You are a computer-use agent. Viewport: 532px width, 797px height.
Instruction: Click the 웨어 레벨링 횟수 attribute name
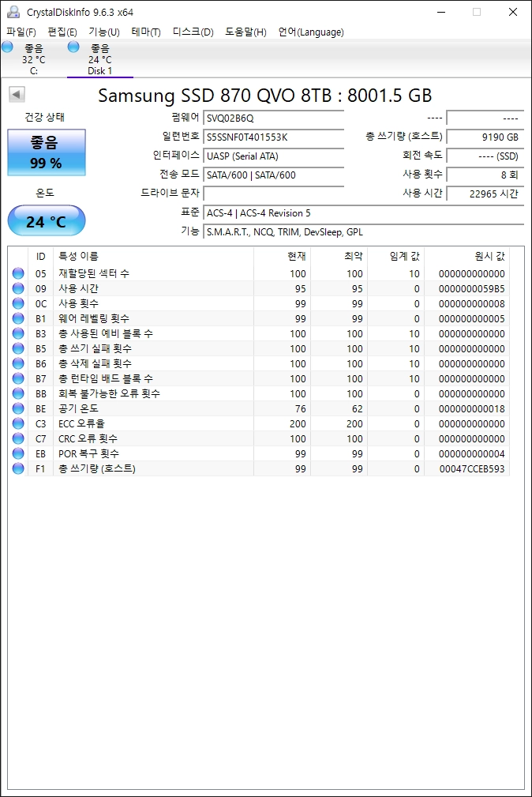(x=94, y=318)
